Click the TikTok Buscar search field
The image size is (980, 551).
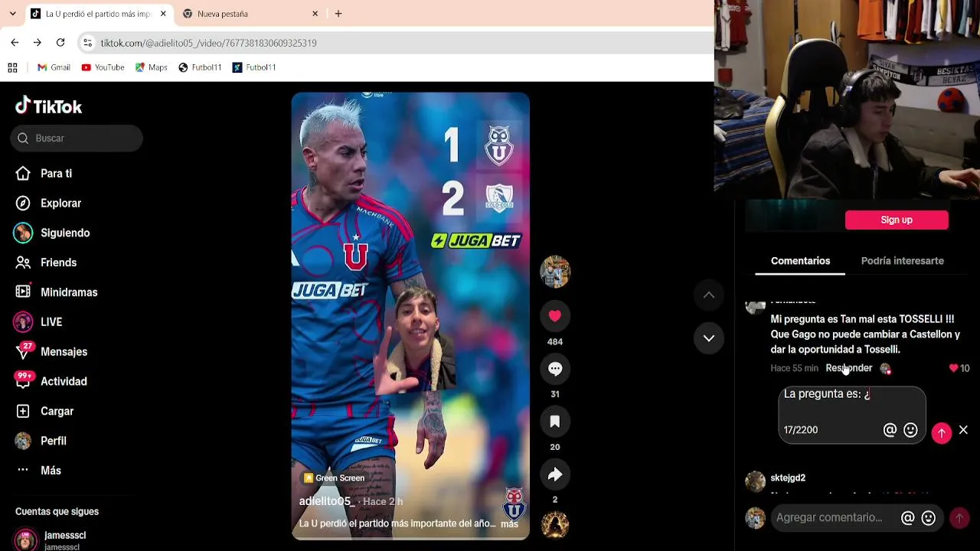77,139
